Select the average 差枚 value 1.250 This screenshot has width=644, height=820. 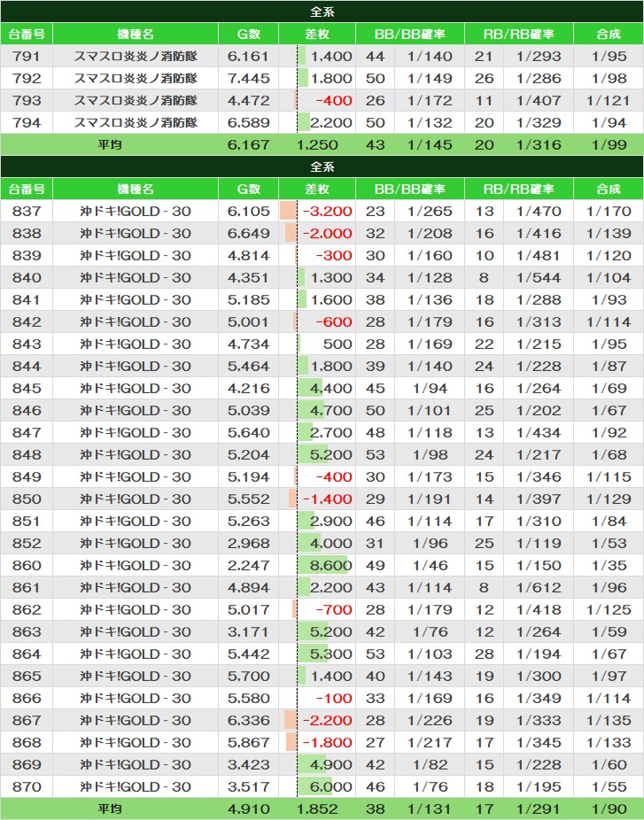point(317,145)
